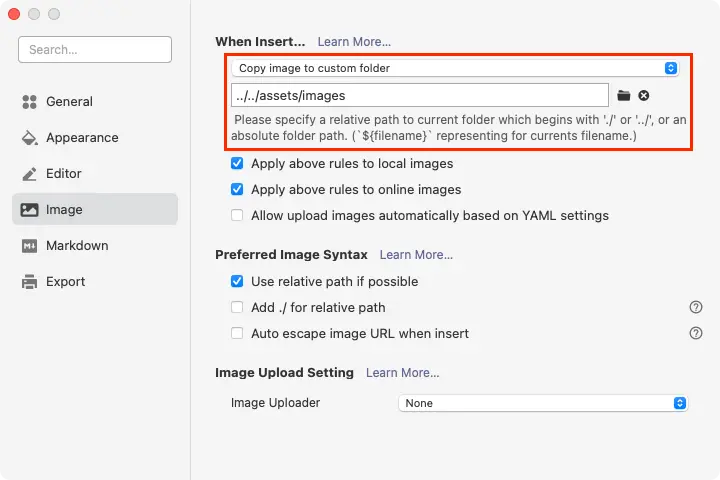Enable Allow upload images based on YAML
Viewport: 720px width, 480px height.
(x=237, y=215)
